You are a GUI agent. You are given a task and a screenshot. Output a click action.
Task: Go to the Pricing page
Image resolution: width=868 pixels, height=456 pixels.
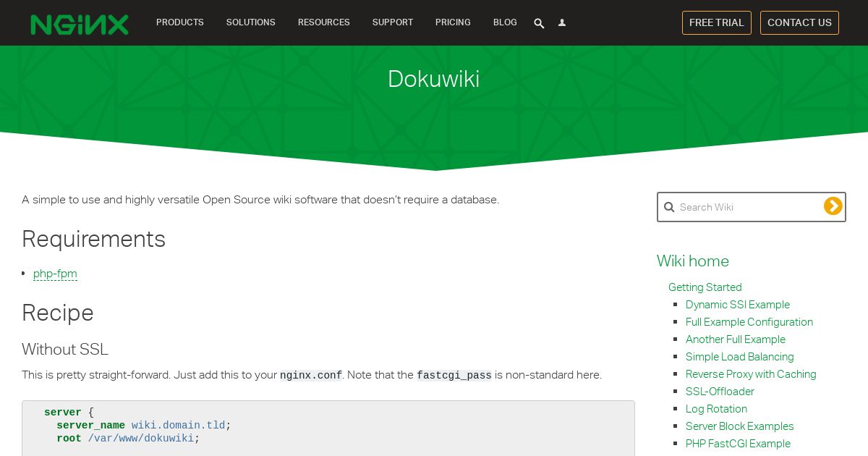453,22
